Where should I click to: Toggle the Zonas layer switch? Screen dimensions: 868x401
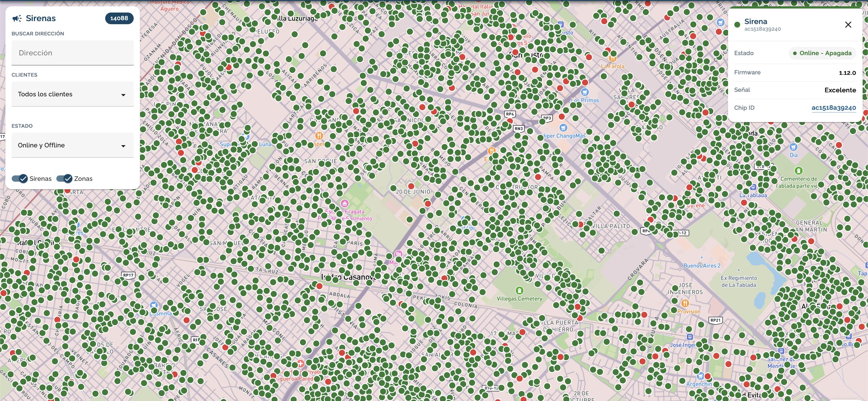pyautogui.click(x=64, y=178)
